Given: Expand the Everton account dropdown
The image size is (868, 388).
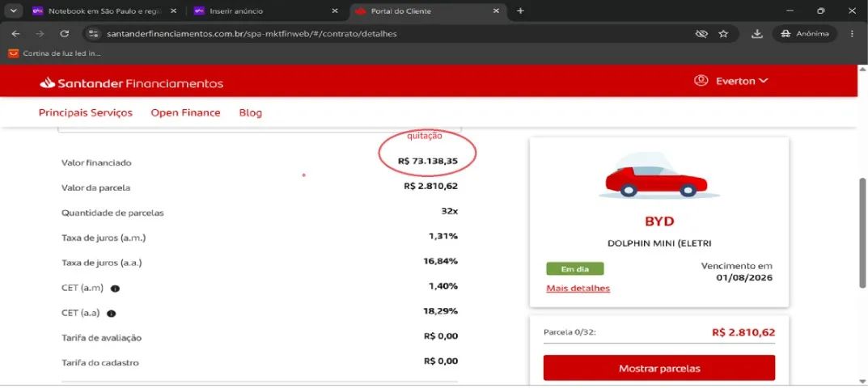Looking at the screenshot, I should click(742, 81).
